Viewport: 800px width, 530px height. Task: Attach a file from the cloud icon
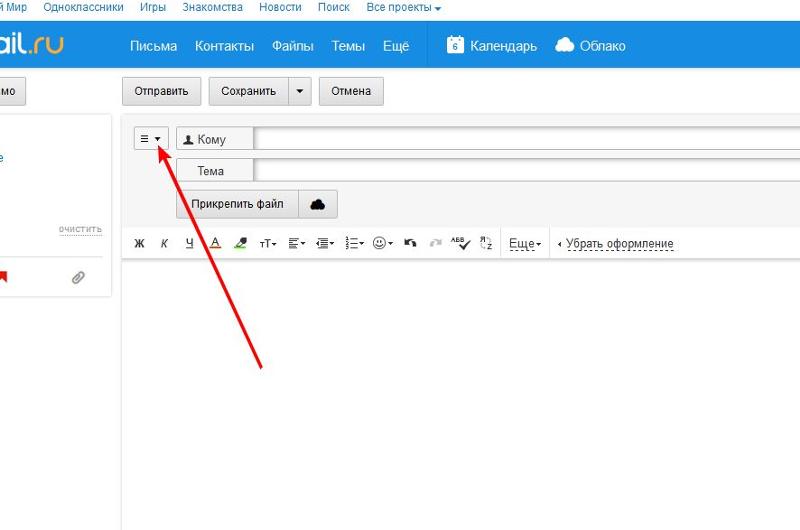[x=317, y=205]
